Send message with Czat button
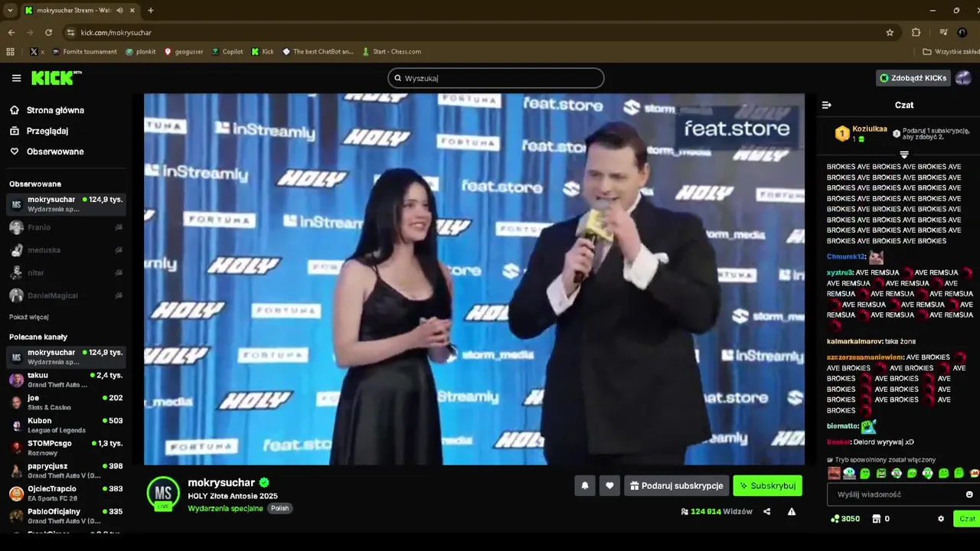 click(x=967, y=518)
